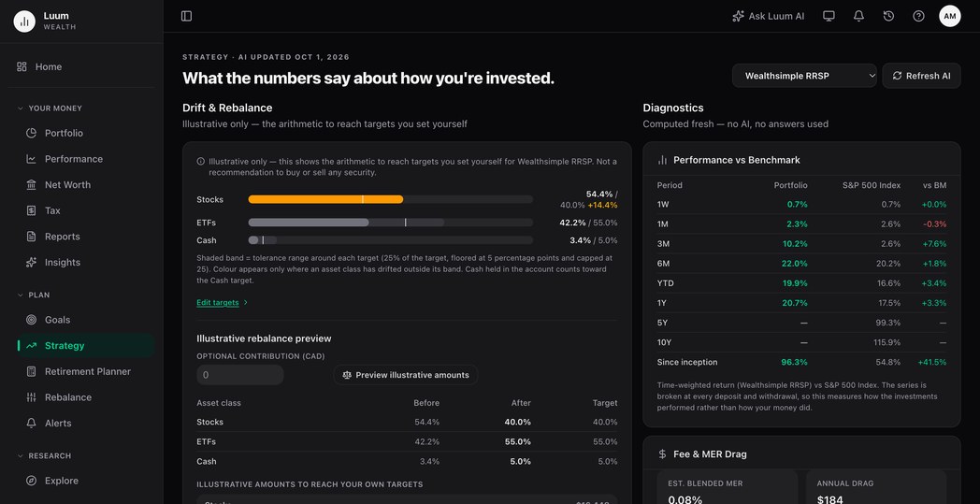980x504 pixels.
Task: Collapse the YOUR MONEY section
Action: click(50, 108)
